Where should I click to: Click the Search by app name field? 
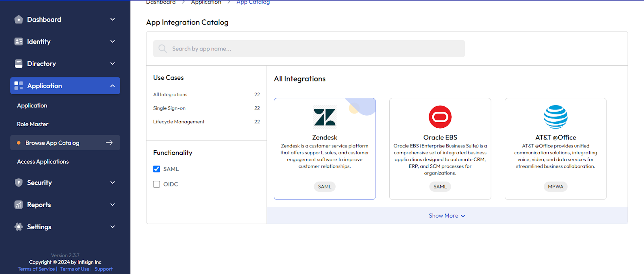click(x=309, y=49)
